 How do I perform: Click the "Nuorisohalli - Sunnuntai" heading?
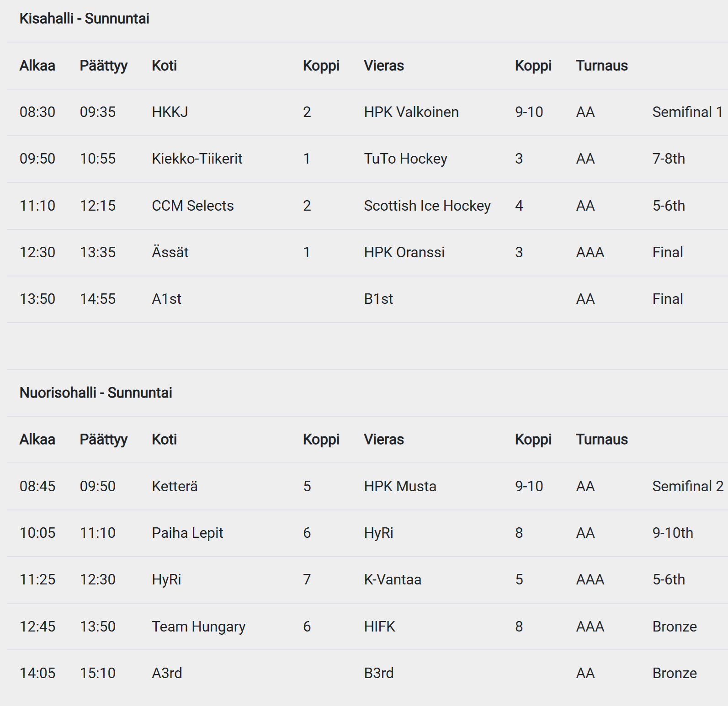[96, 393]
